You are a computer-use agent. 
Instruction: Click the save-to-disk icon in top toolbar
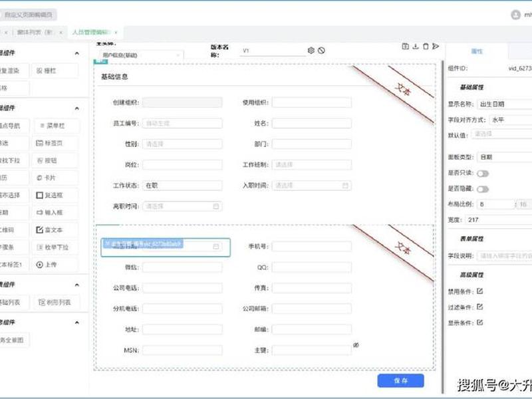pyautogui.click(x=405, y=46)
